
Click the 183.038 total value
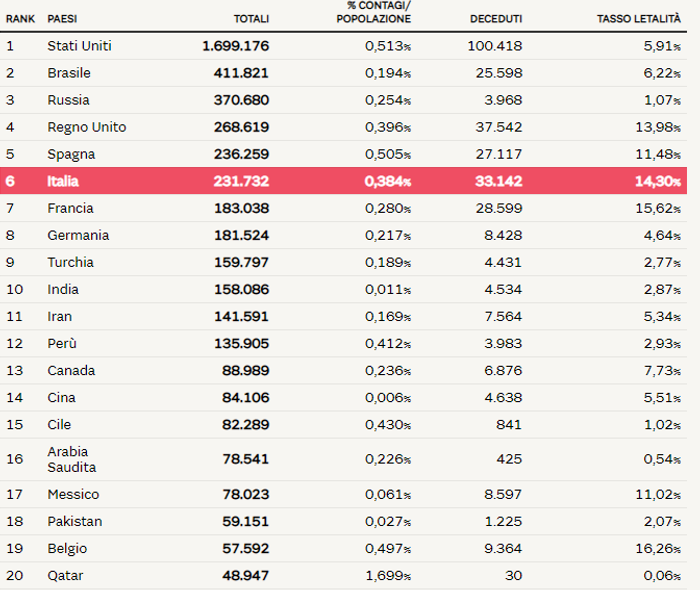click(x=242, y=208)
